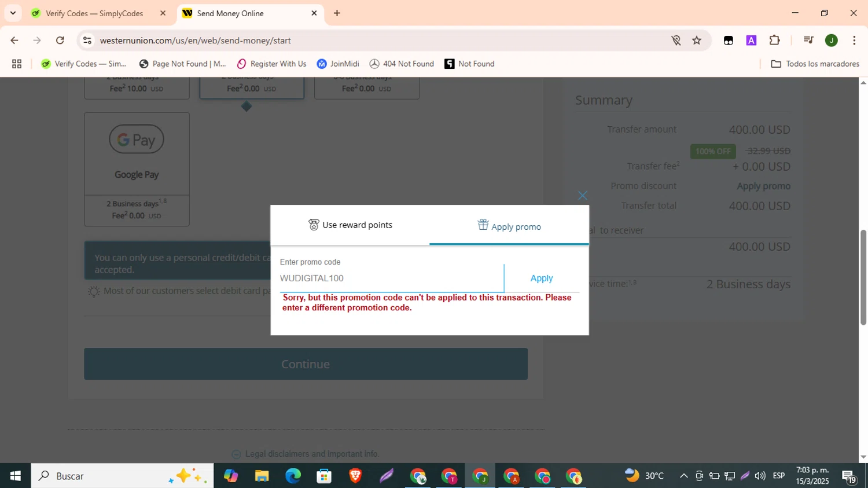Switch ESP keyboard language

[x=779, y=476]
